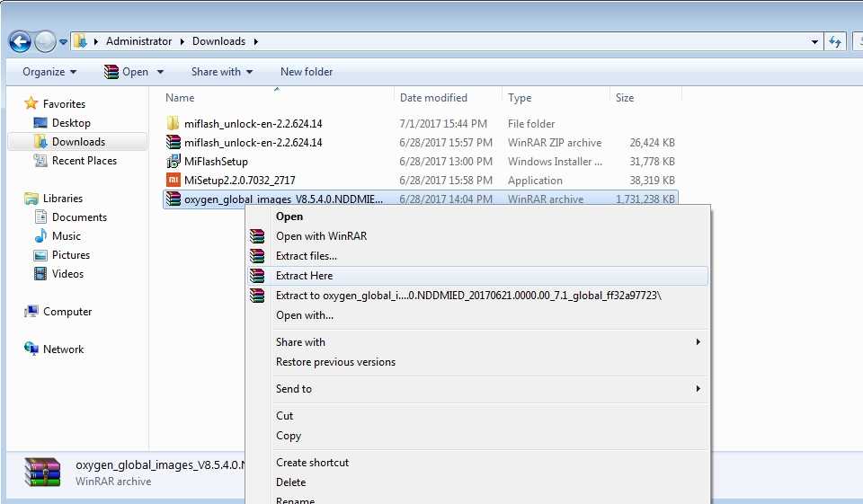This screenshot has width=863, height=504.
Task: Choose Cut in the context menu
Action: [477, 416]
